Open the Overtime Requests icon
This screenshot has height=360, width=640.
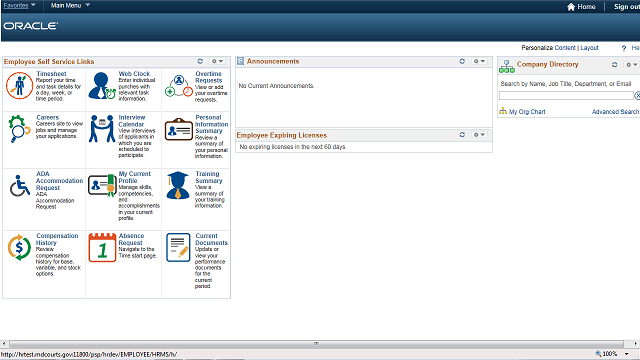tap(179, 86)
